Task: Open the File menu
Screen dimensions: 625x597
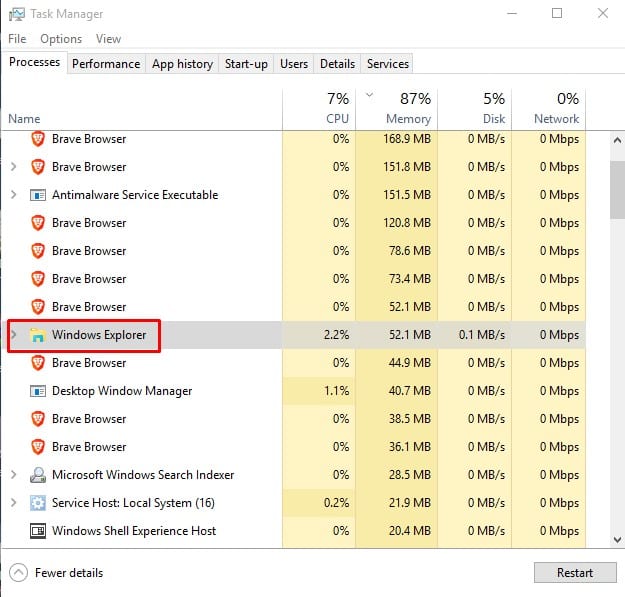Action: (x=17, y=39)
